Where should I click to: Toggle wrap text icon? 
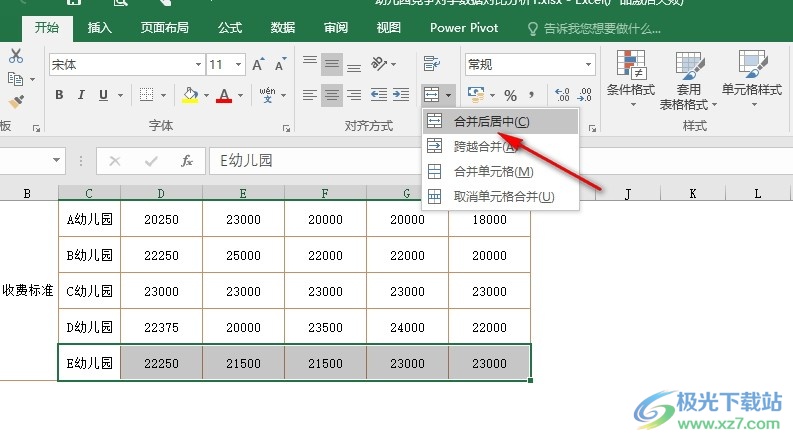[x=431, y=64]
